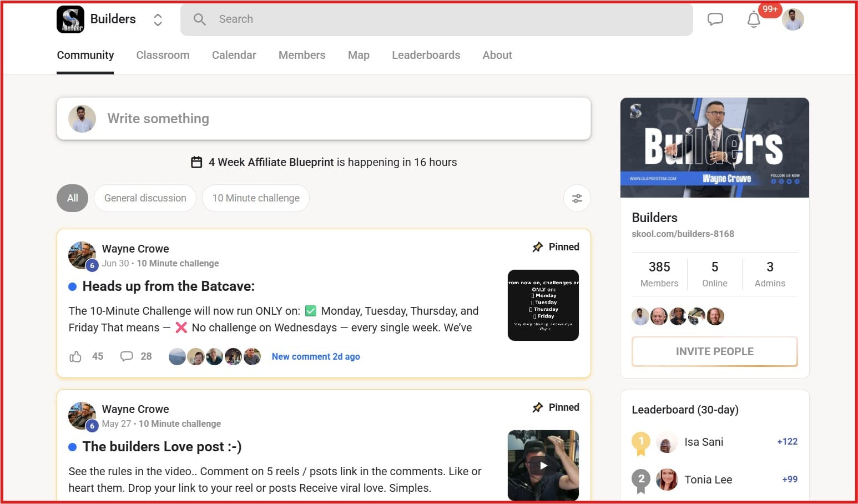858x504 pixels.
Task: Filter by 10 Minute challenge category
Action: point(256,198)
